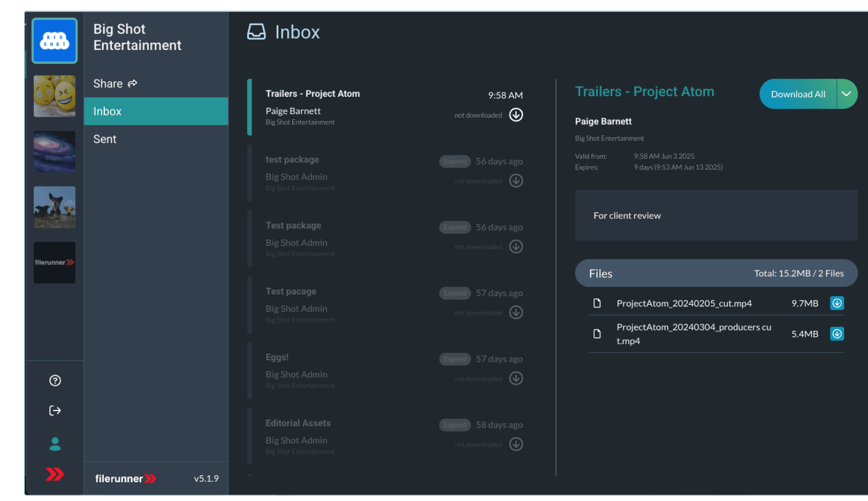Select the dogs workspace thumbnail
The height and width of the screenshot is (501, 868).
(54, 207)
